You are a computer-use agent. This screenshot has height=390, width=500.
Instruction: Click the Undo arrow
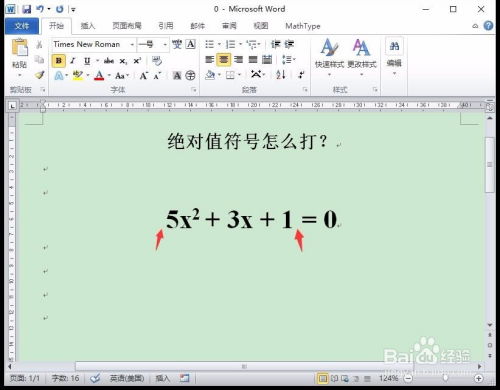[x=40, y=9]
